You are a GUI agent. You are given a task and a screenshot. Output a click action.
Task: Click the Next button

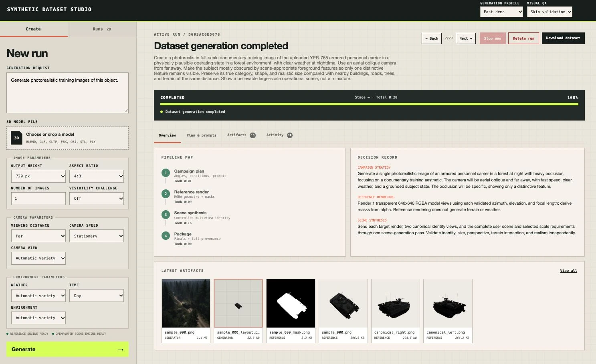point(466,38)
